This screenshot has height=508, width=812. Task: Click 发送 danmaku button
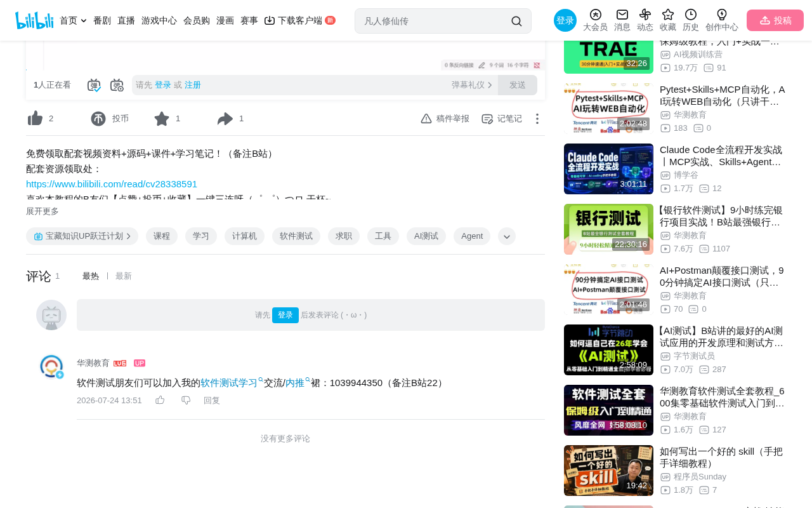click(518, 85)
